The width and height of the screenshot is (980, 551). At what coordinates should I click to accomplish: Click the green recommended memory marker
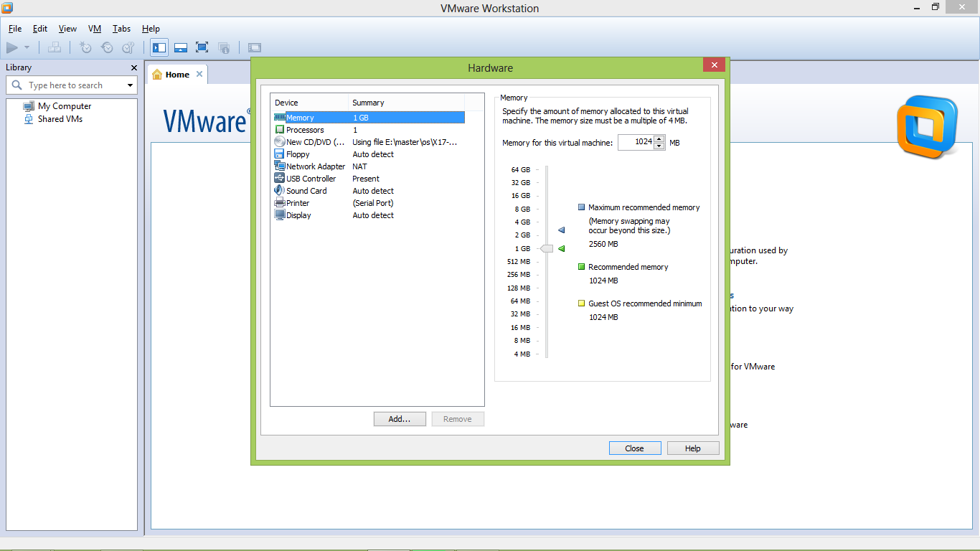coord(562,248)
